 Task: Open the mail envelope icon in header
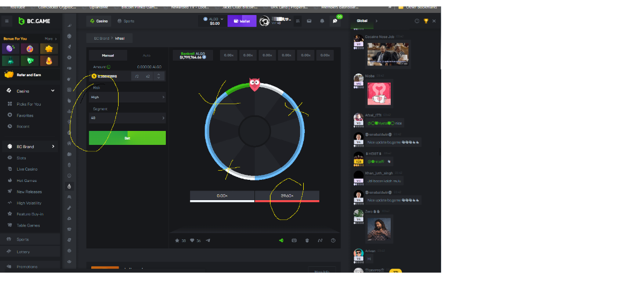coord(309,21)
